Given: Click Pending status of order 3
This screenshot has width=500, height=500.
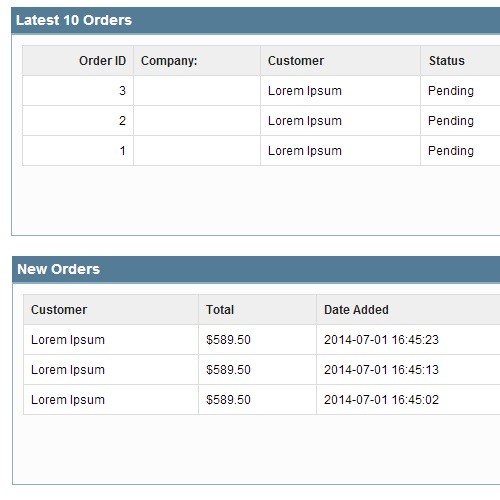Looking at the screenshot, I should click(451, 91).
